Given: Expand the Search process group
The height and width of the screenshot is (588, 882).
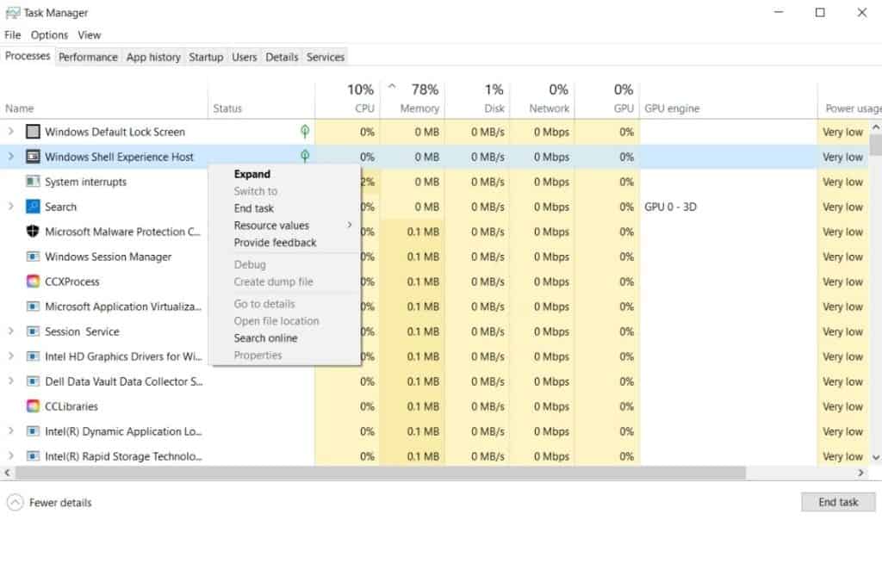Looking at the screenshot, I should 10,207.
